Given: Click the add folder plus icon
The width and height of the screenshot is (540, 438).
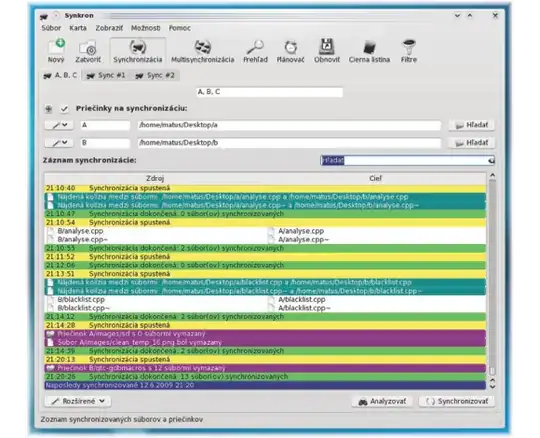Looking at the screenshot, I should [48, 109].
